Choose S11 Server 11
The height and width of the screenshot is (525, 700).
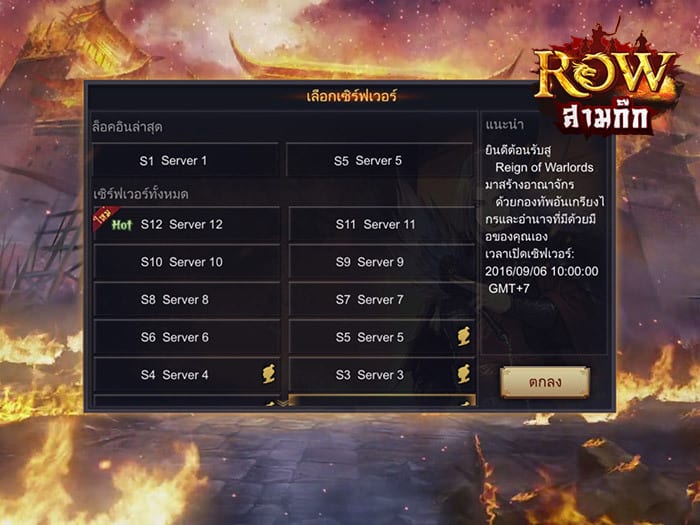[382, 224]
